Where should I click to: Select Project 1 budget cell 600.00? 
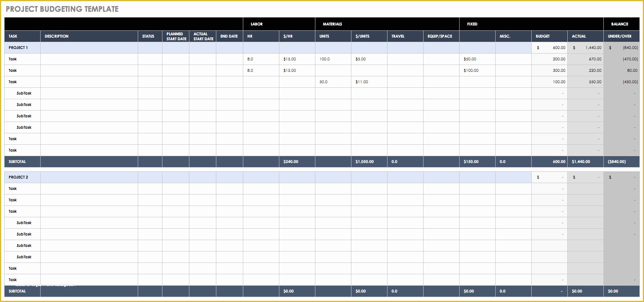[550, 47]
